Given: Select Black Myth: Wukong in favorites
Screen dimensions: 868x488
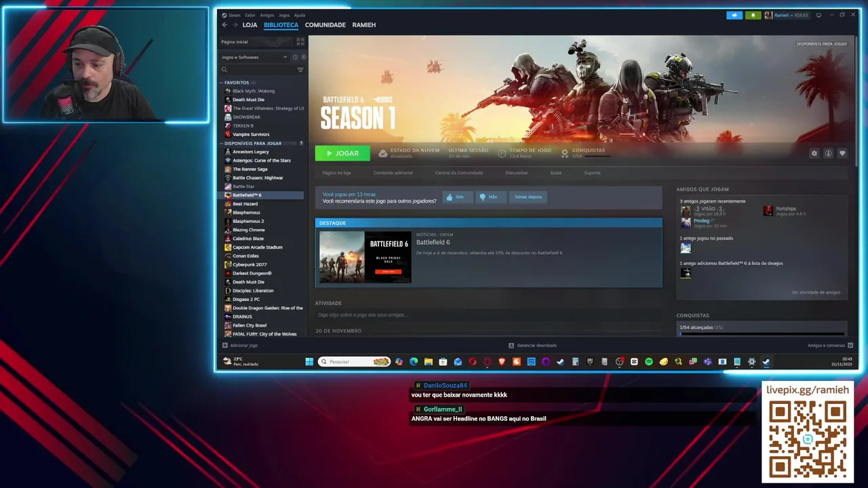Looking at the screenshot, I should pos(254,91).
